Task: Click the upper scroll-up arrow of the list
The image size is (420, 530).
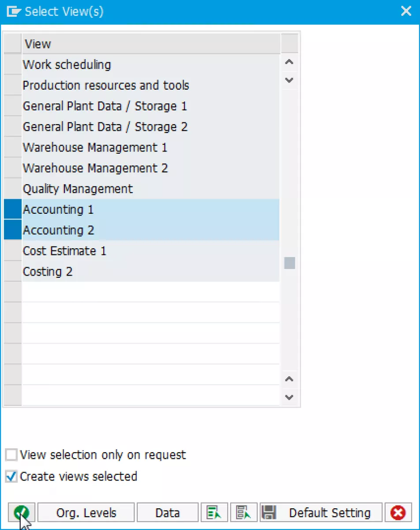Action: click(289, 62)
